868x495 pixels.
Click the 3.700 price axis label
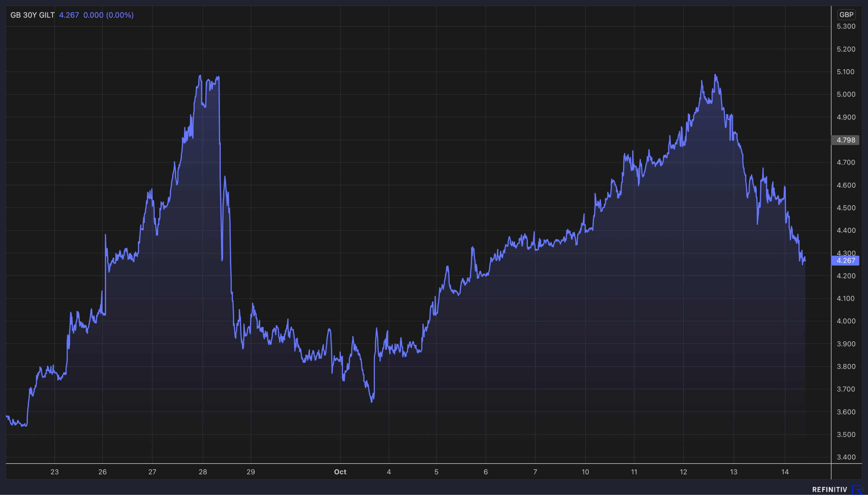(846, 389)
